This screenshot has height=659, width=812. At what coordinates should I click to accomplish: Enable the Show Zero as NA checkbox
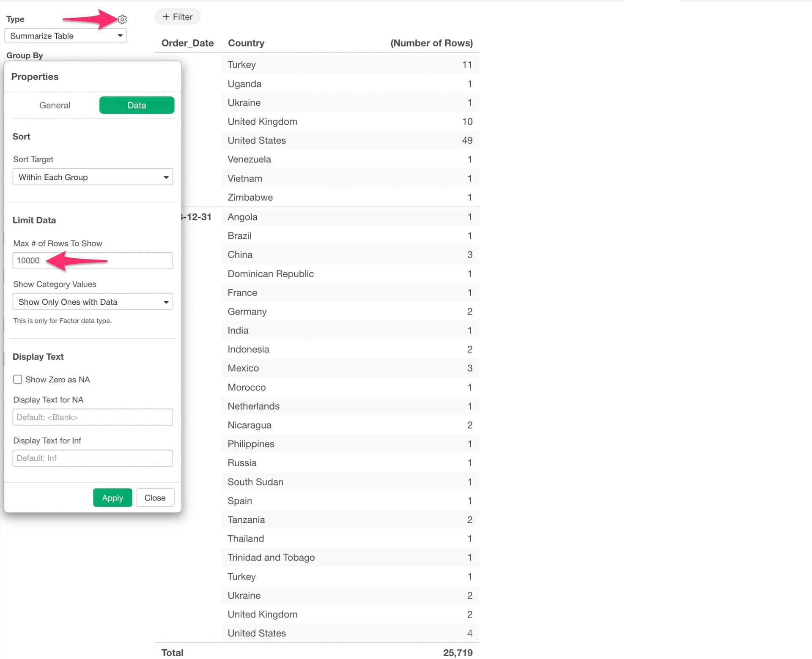coord(18,380)
